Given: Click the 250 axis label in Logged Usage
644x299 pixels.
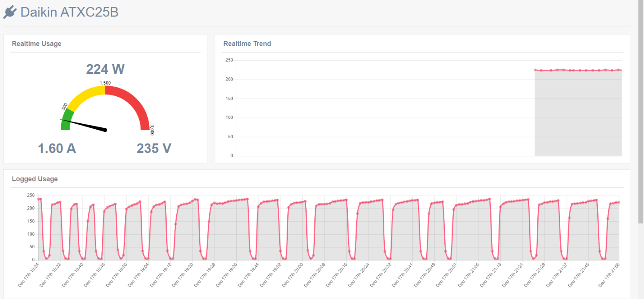Looking at the screenshot, I should point(31,195).
